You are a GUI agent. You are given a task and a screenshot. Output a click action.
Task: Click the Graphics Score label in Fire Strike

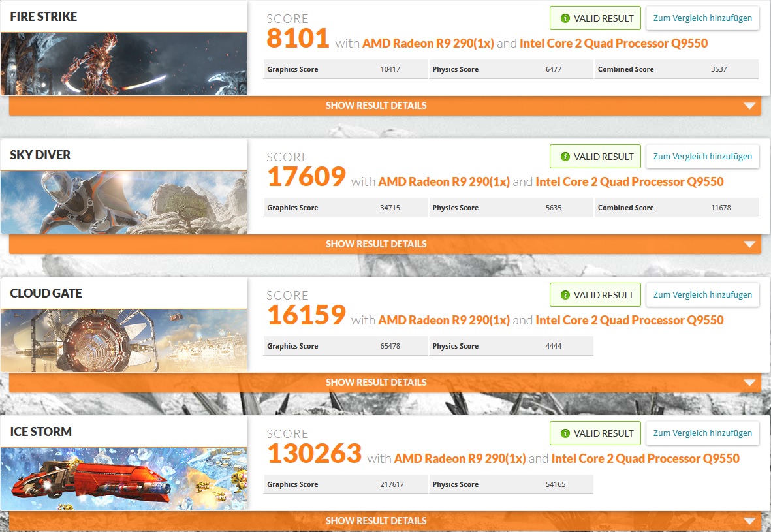292,69
